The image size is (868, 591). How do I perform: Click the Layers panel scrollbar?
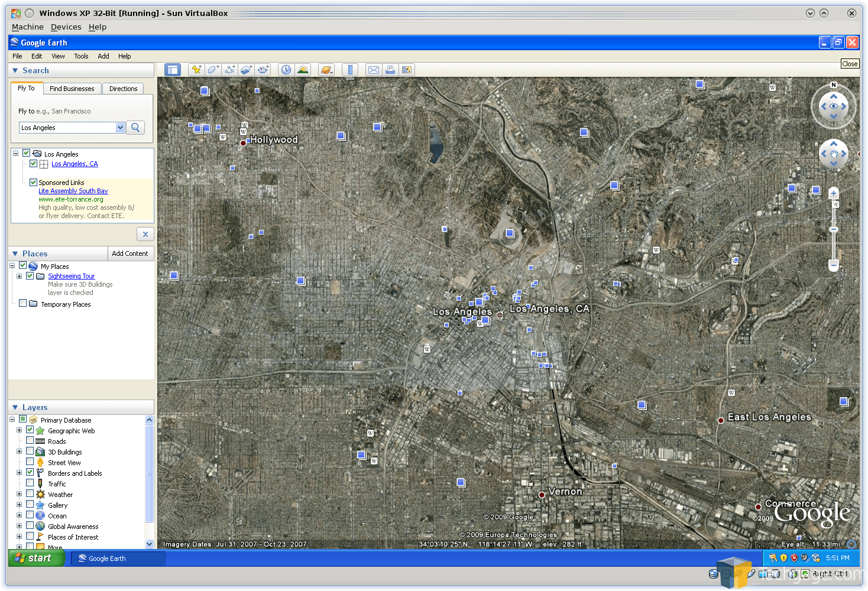click(149, 473)
